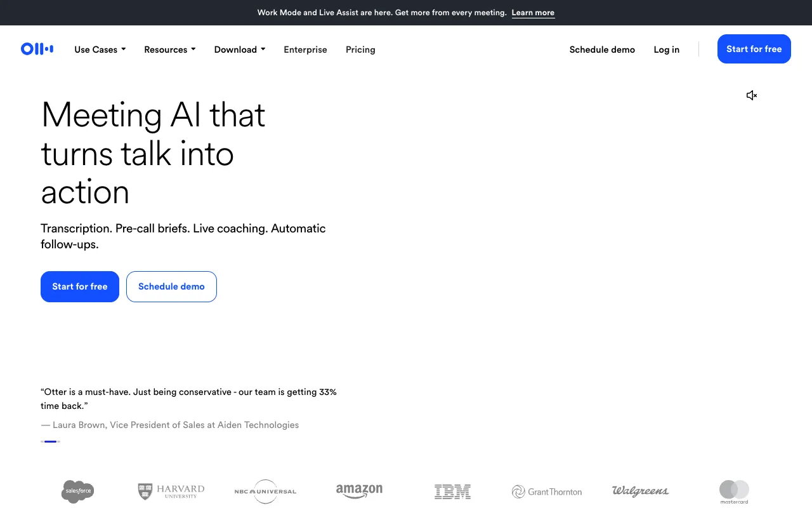Click the Salesforce logo
The image size is (812, 508).
pos(78,491)
